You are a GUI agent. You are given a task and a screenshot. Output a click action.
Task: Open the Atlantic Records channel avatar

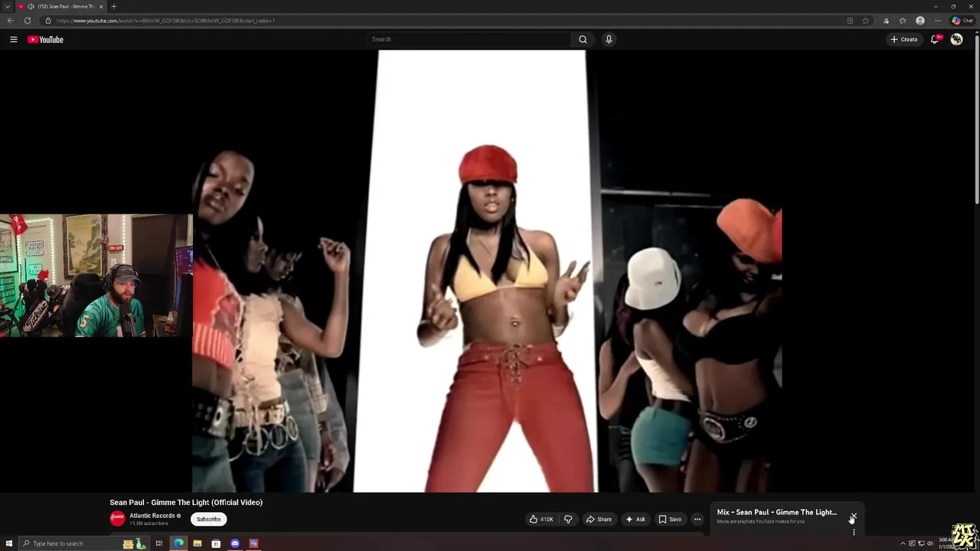pos(117,519)
